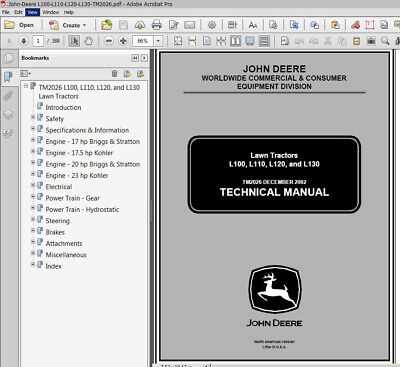Click the envelope email icon

pos(190,25)
